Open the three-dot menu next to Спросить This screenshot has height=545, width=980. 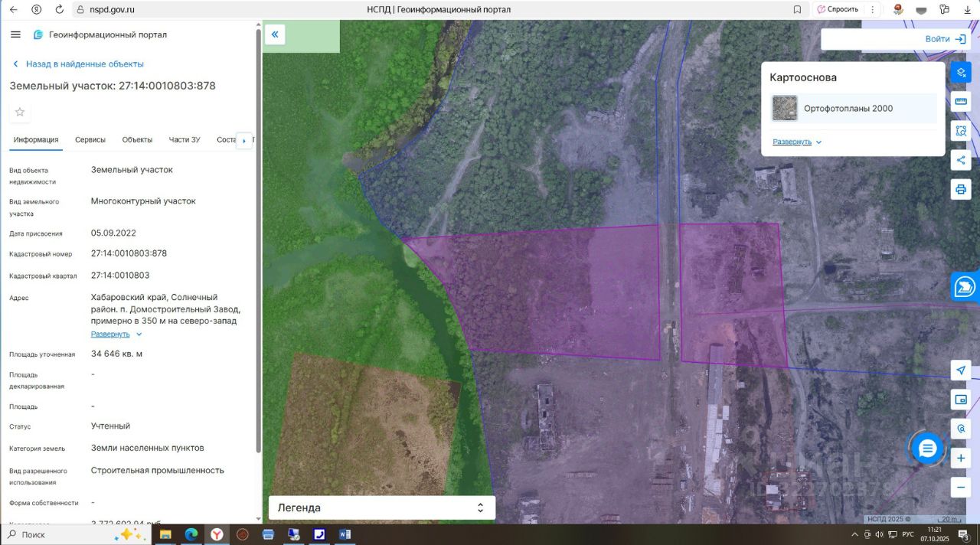click(873, 9)
